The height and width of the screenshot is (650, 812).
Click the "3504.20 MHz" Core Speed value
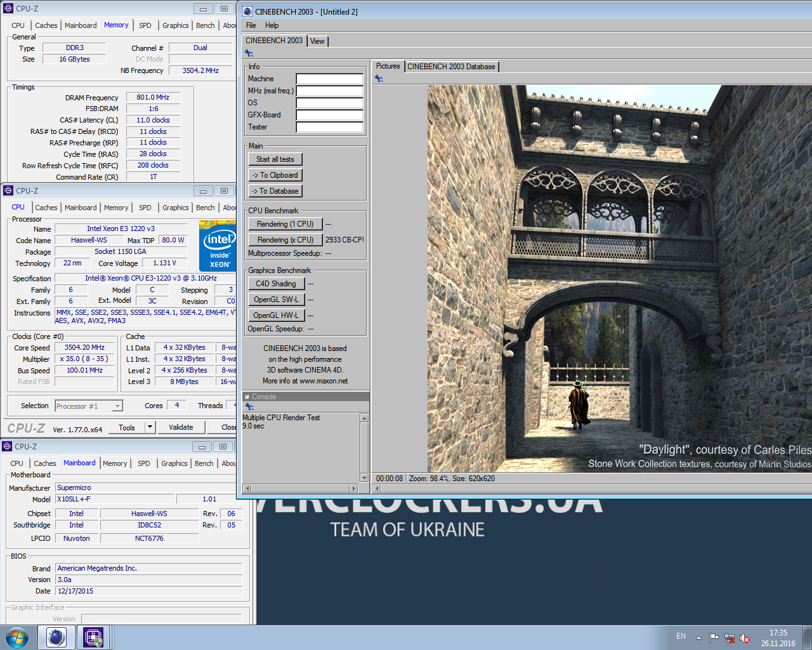(84, 347)
